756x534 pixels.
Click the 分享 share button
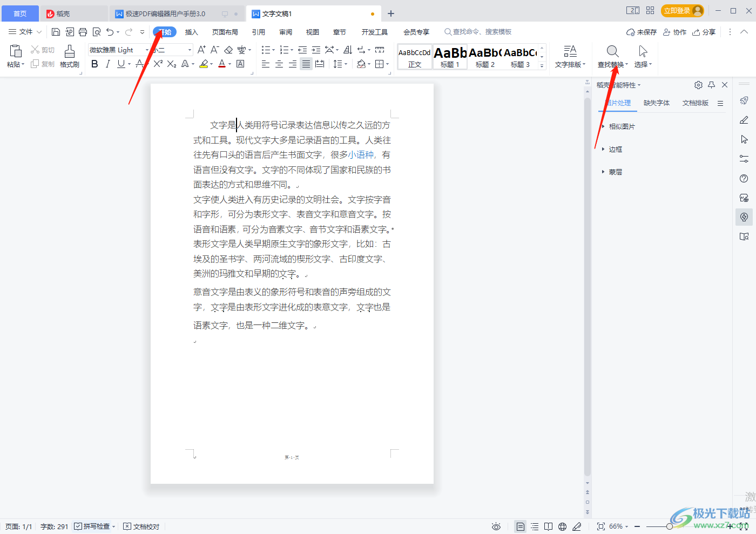704,32
